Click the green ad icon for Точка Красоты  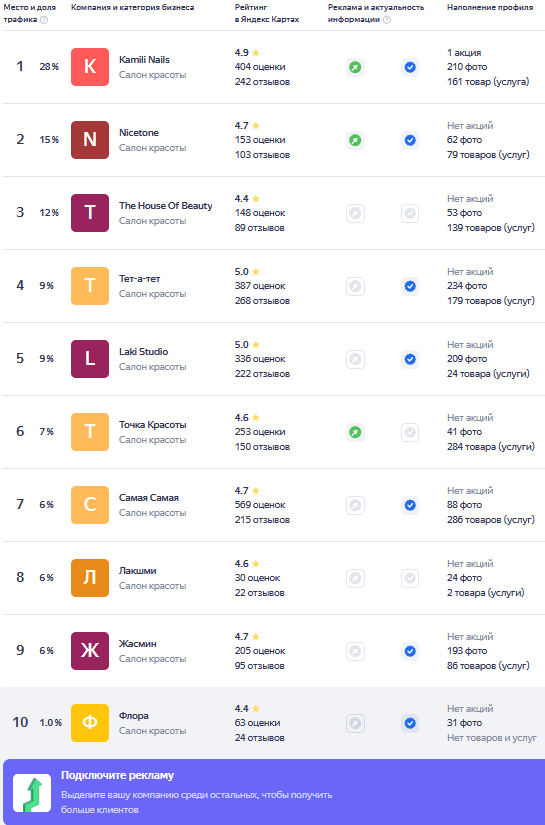point(355,432)
